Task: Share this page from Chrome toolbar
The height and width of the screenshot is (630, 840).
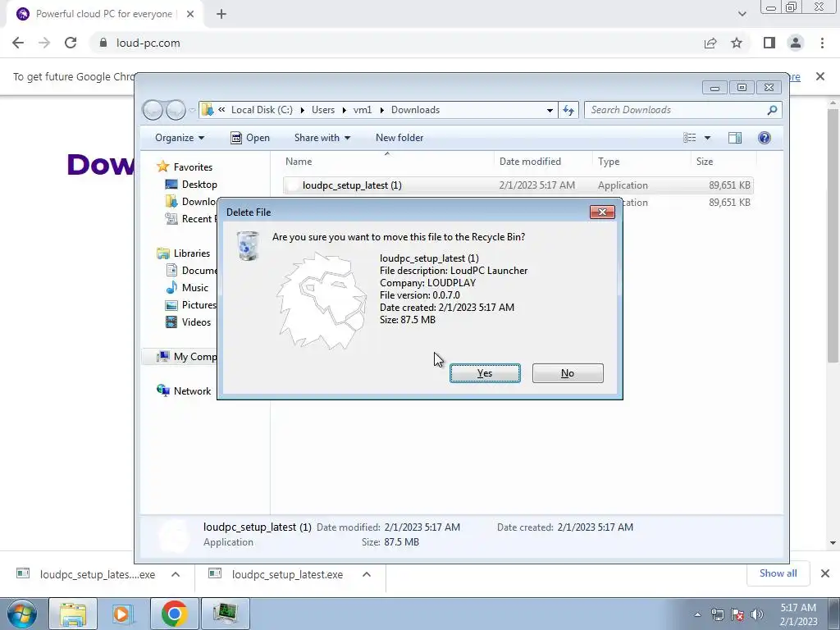Action: [x=710, y=43]
